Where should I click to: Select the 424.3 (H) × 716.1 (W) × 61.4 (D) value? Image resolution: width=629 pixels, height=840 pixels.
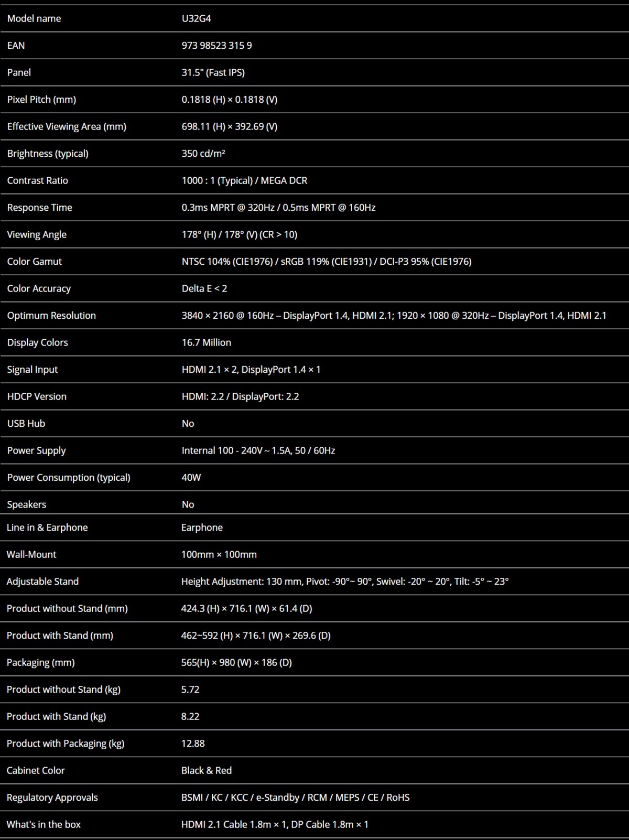246,608
